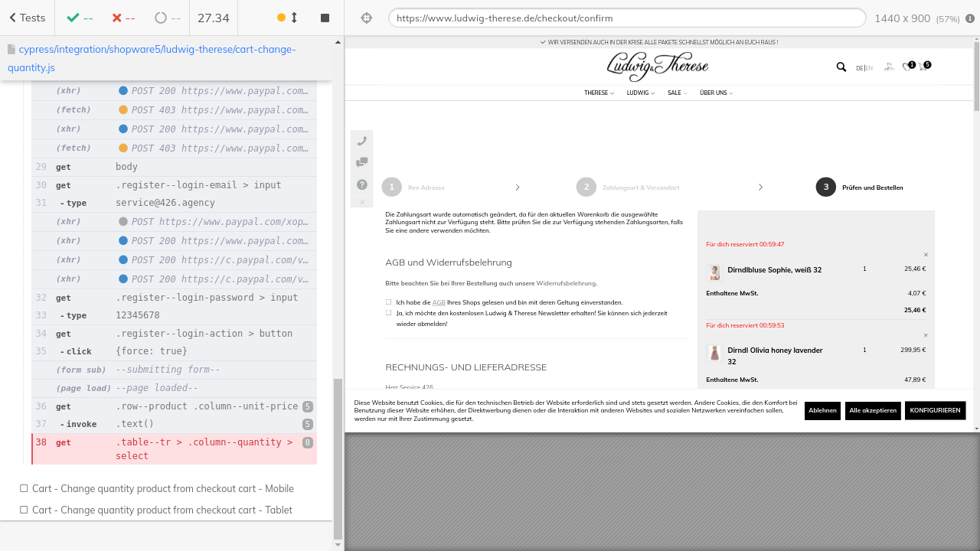Image resolution: width=980 pixels, height=551 pixels.
Task: Enable the newsletter subscription checkbox
Action: 389,313
